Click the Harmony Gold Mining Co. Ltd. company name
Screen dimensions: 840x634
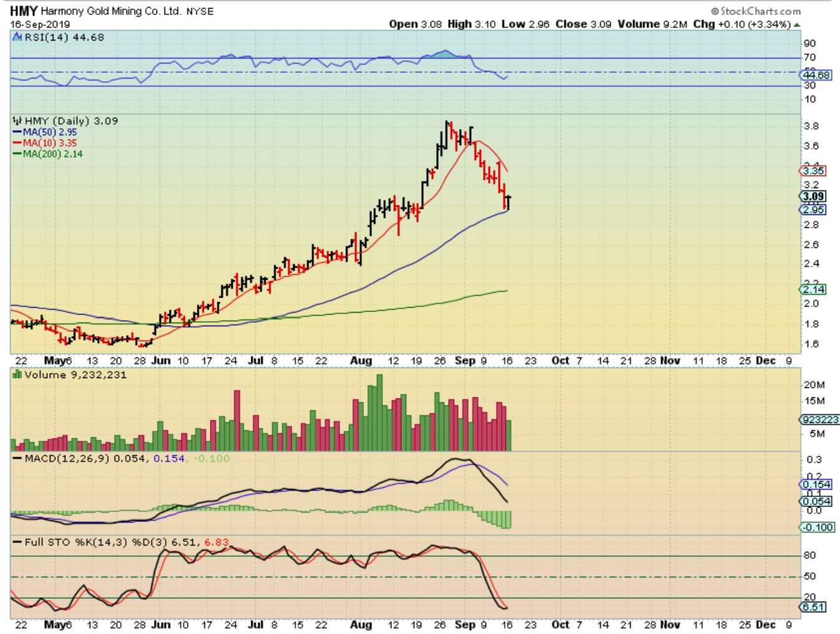[x=112, y=11]
